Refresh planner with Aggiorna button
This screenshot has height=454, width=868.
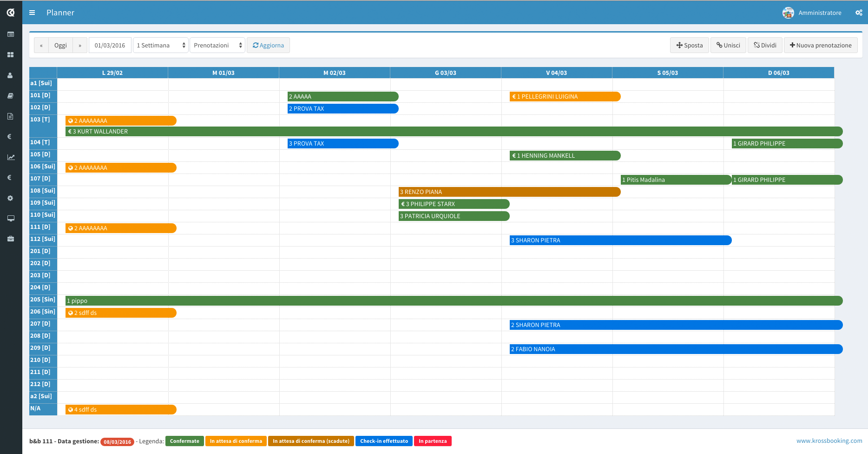(268, 45)
